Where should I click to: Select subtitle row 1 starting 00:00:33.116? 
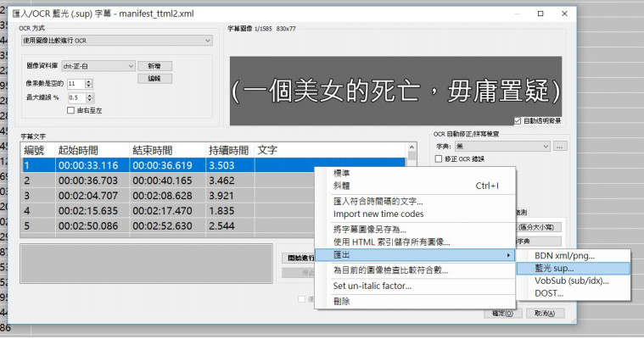click(x=214, y=165)
